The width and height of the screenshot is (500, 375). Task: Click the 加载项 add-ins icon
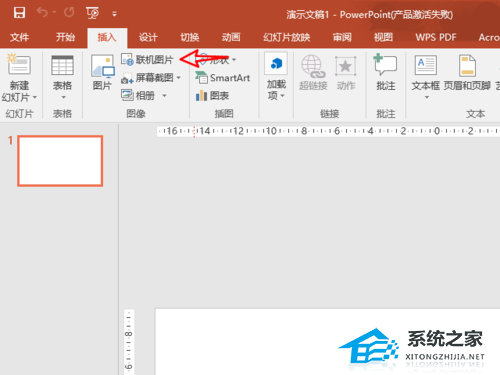click(276, 63)
